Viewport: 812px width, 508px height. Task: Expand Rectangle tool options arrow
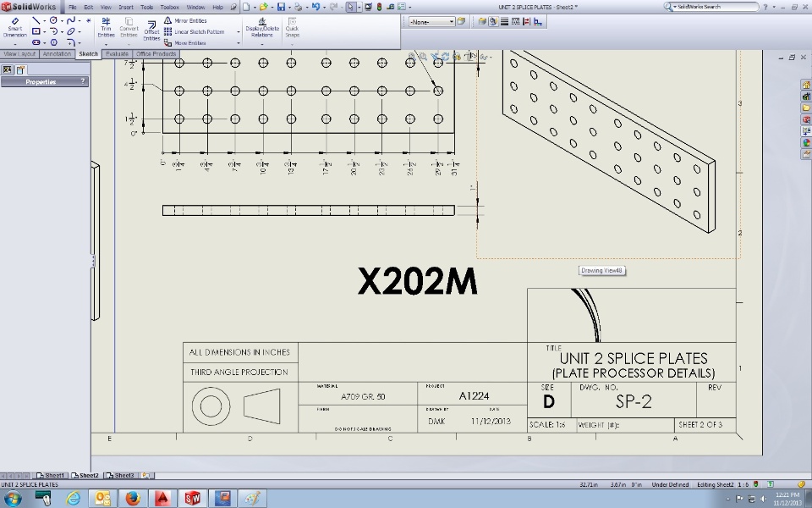click(44, 32)
